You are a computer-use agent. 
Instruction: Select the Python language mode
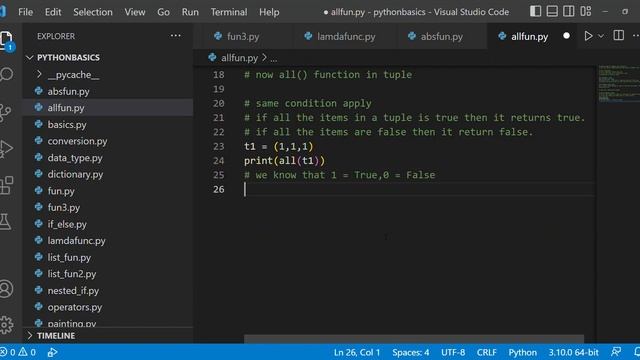point(522,352)
